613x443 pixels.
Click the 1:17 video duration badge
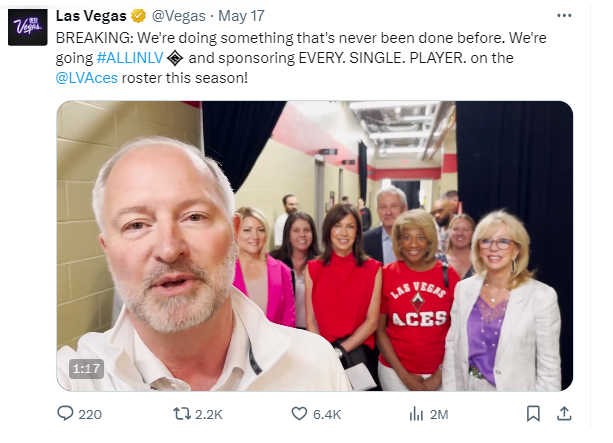coord(86,369)
